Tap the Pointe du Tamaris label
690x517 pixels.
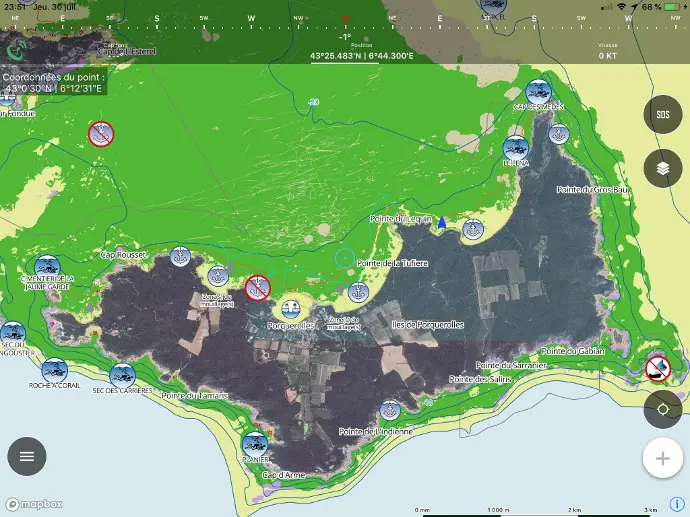(195, 396)
